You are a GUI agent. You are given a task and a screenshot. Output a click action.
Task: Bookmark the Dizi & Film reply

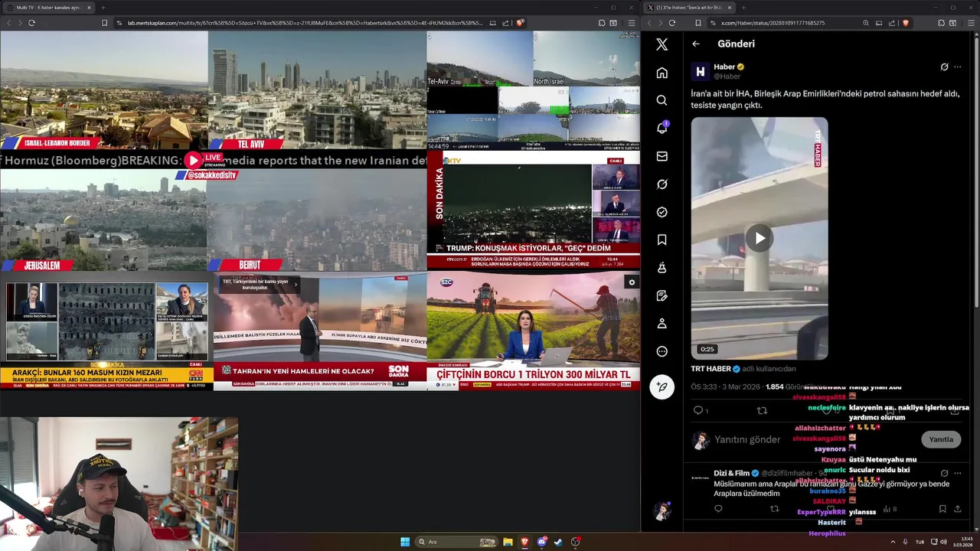pyautogui.click(x=942, y=509)
